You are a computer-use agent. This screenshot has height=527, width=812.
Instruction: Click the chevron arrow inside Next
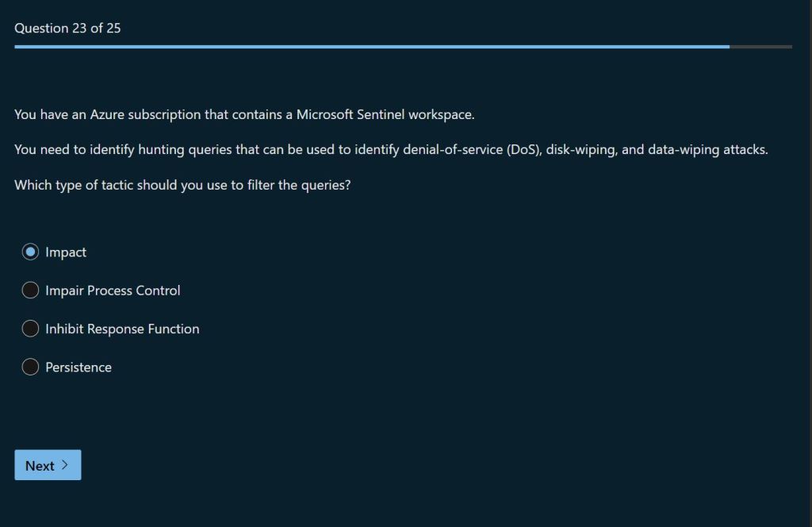pyautogui.click(x=65, y=465)
